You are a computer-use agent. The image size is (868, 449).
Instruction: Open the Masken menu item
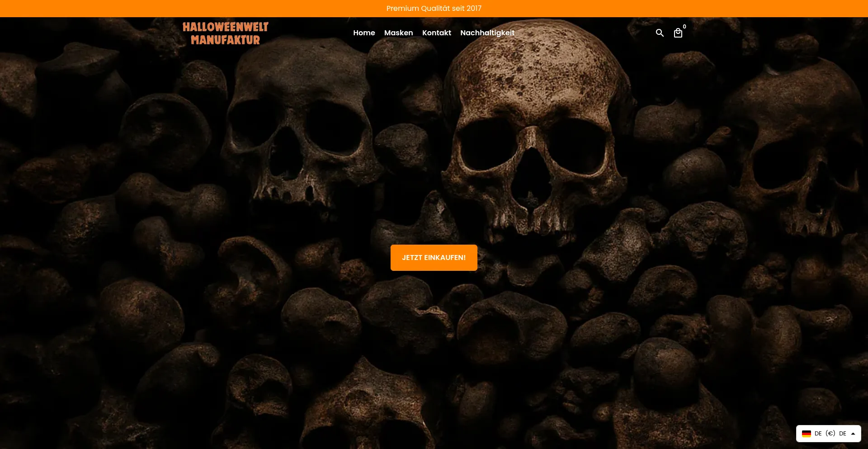[398, 33]
